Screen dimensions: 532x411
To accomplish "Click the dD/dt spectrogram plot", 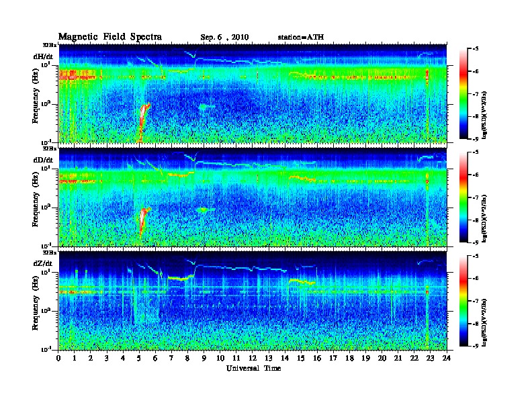I will [253, 197].
